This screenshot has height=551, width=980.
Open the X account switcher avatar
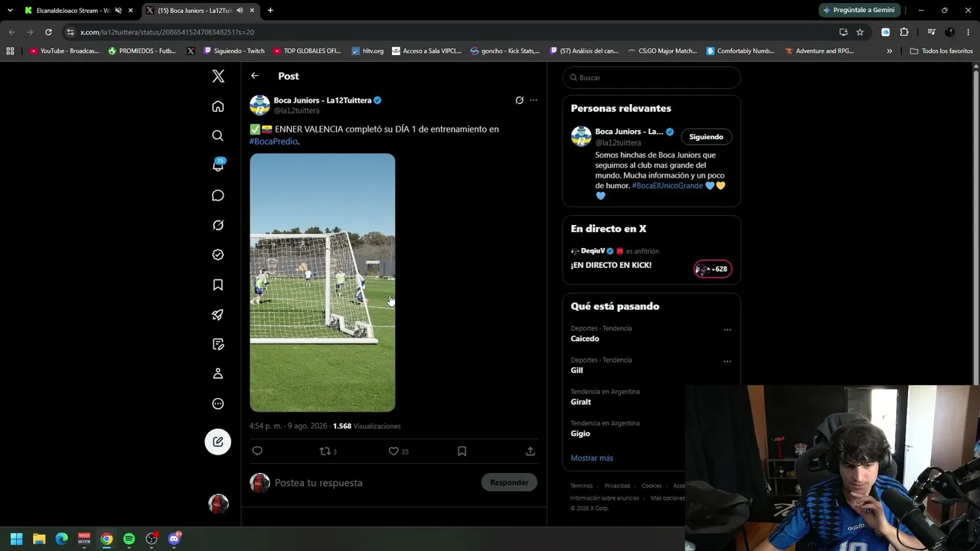[x=218, y=503]
